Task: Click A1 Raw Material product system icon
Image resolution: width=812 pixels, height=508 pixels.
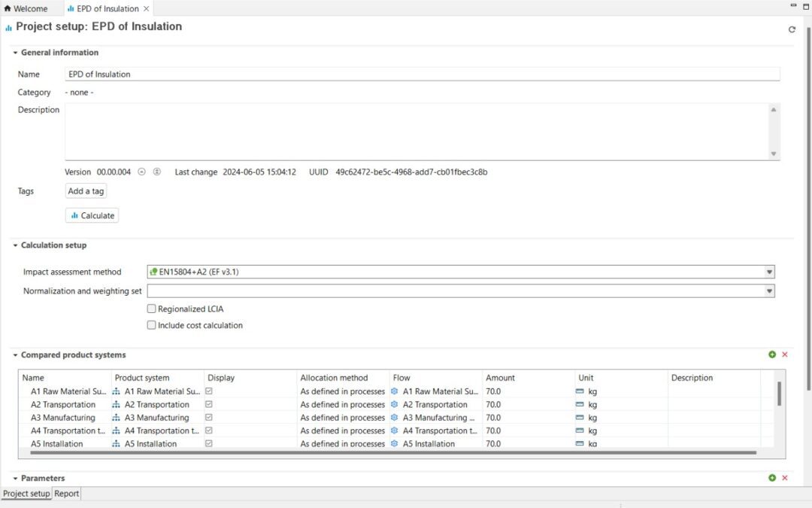Action: coord(117,391)
